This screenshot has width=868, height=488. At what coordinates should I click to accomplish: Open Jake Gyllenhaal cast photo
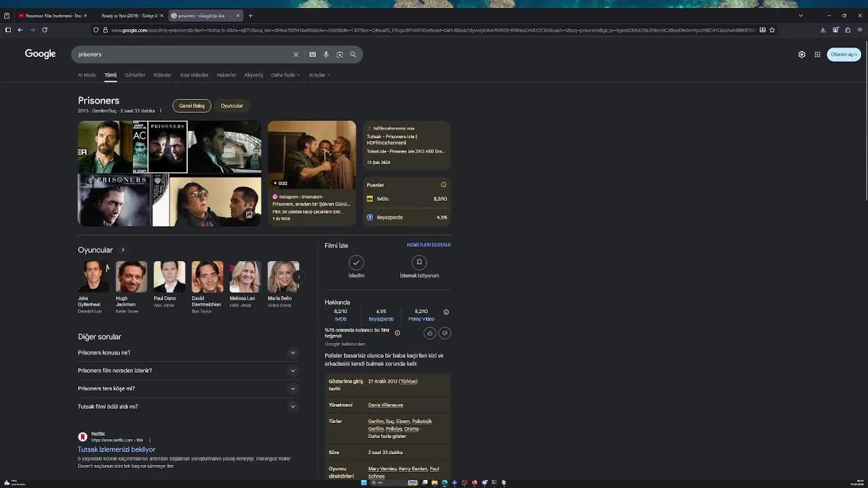click(x=93, y=277)
